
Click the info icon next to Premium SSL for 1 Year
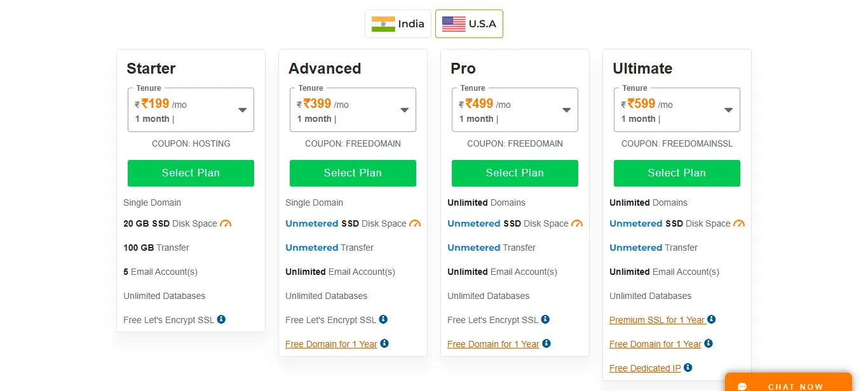(711, 319)
